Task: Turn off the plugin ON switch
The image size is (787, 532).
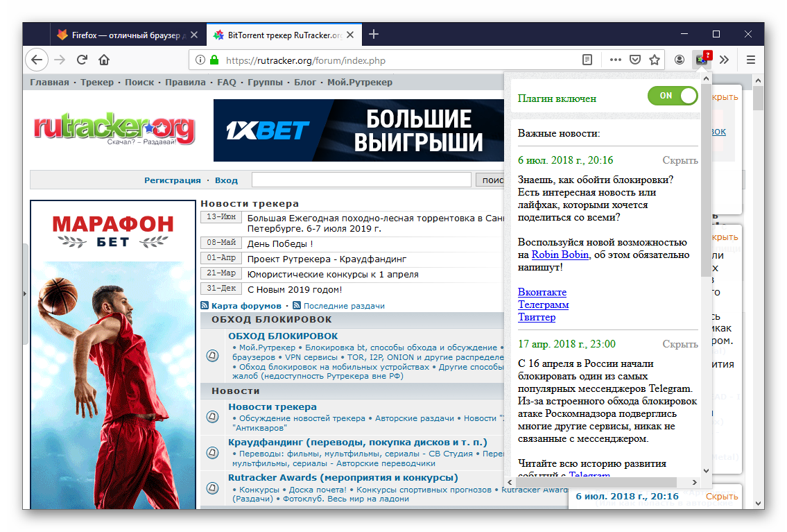Action: [673, 95]
